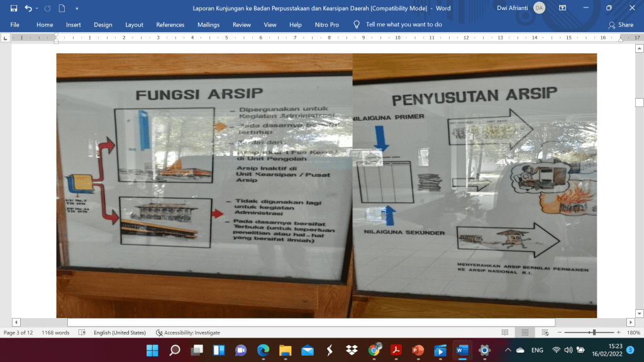The image size is (644, 362).
Task: Show hidden icons in system tray
Action: point(508,350)
